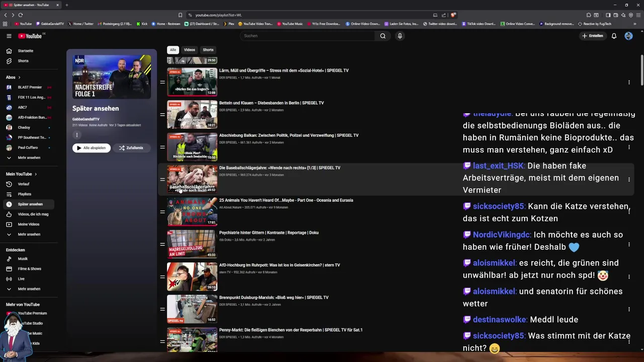Open Startseite in the sidebar
Image resolution: width=644 pixels, height=362 pixels.
coord(28,51)
